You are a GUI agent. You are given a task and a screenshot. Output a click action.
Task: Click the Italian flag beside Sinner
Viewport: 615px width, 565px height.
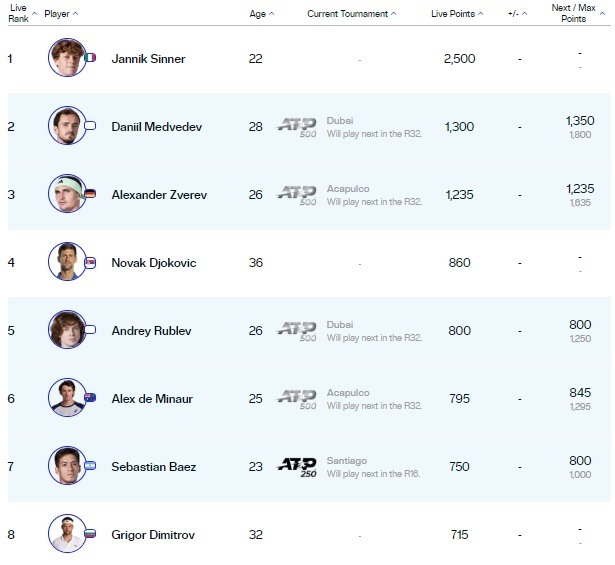[x=91, y=58]
